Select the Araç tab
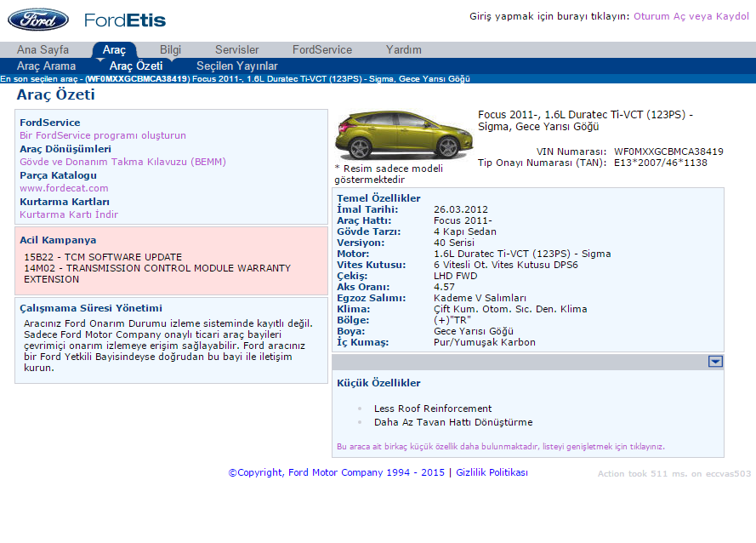Screen dimensions: 756x543 [114, 49]
